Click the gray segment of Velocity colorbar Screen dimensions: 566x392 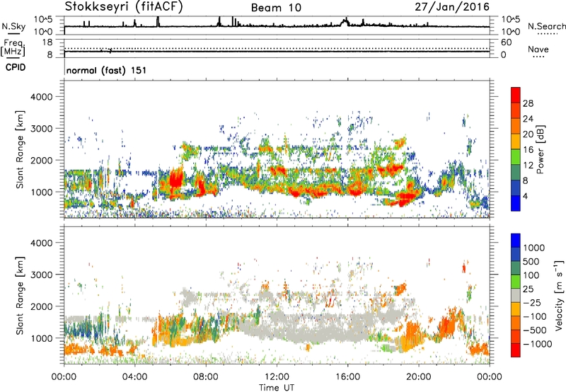coord(516,295)
